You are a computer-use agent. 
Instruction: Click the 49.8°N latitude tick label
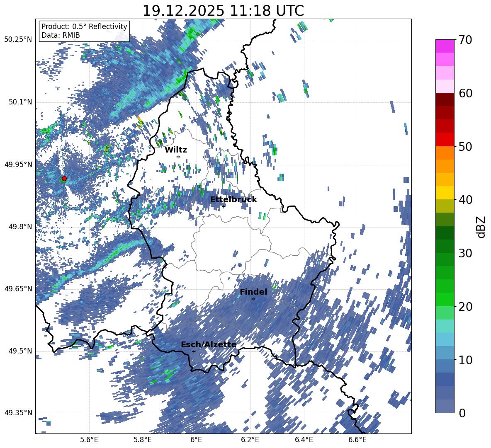[20, 227]
